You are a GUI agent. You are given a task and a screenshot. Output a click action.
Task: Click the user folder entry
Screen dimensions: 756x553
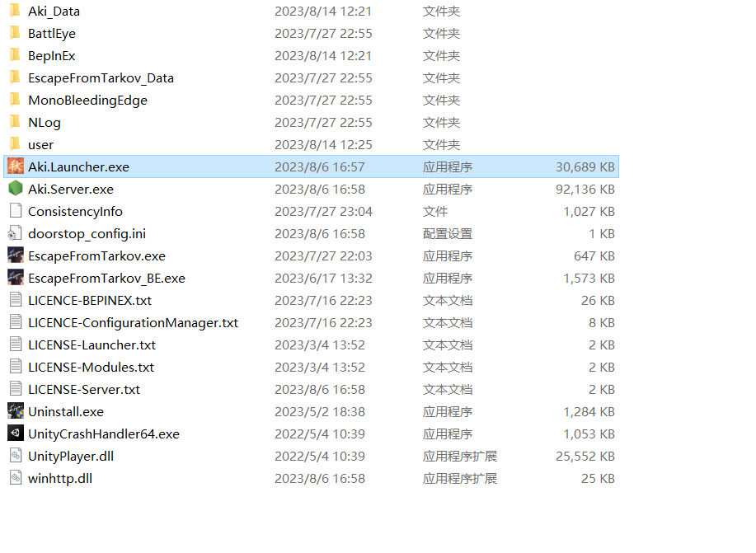point(40,145)
